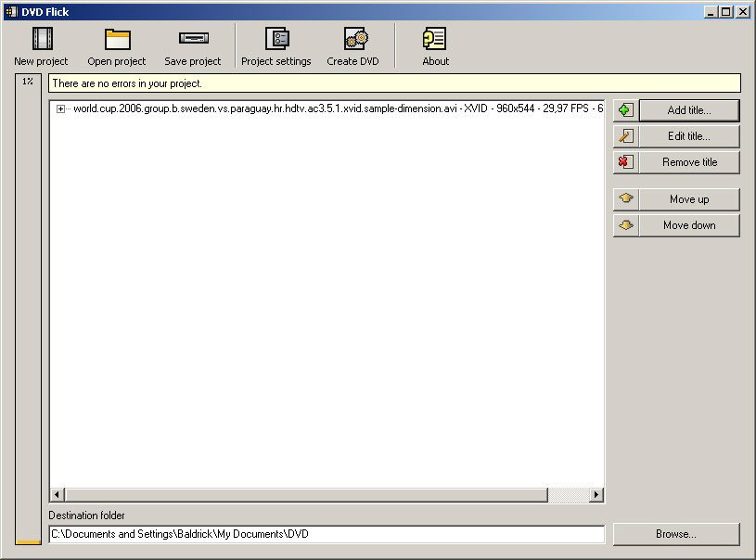The width and height of the screenshot is (756, 560).
Task: Close the DVD Flick window
Action: 743,11
